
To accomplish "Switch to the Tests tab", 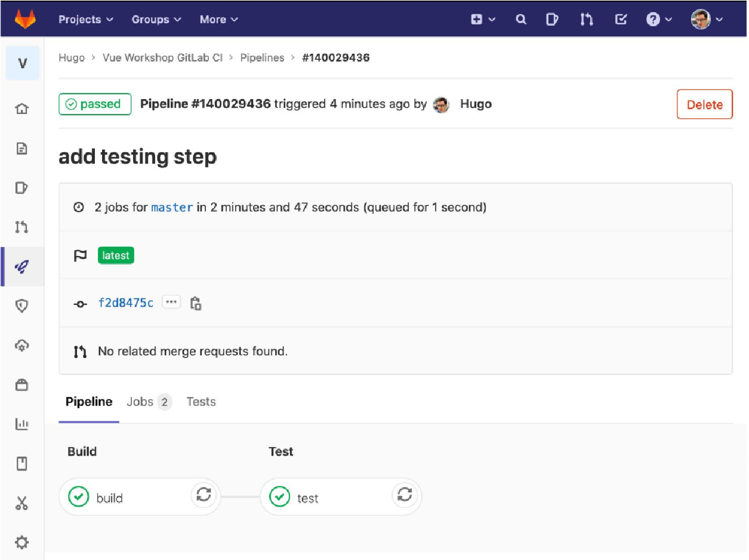I will [201, 402].
